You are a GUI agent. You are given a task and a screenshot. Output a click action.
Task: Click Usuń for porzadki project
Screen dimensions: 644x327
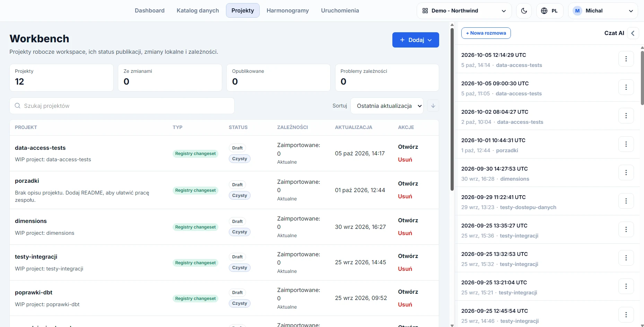(x=405, y=197)
